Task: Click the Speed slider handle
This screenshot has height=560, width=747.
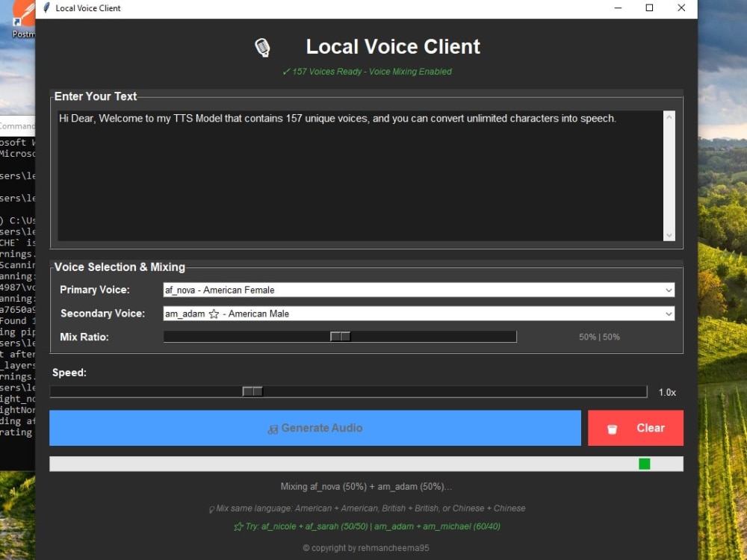Action: (252, 391)
